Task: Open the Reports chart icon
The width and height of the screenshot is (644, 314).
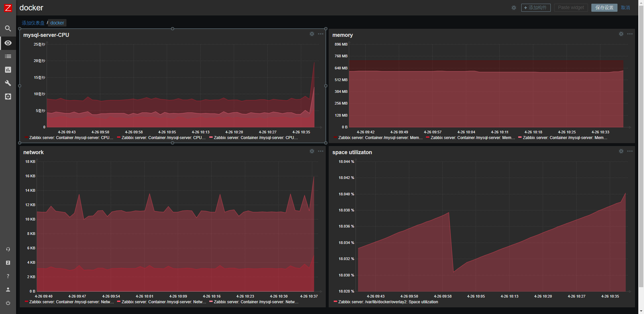Action: 8,70
